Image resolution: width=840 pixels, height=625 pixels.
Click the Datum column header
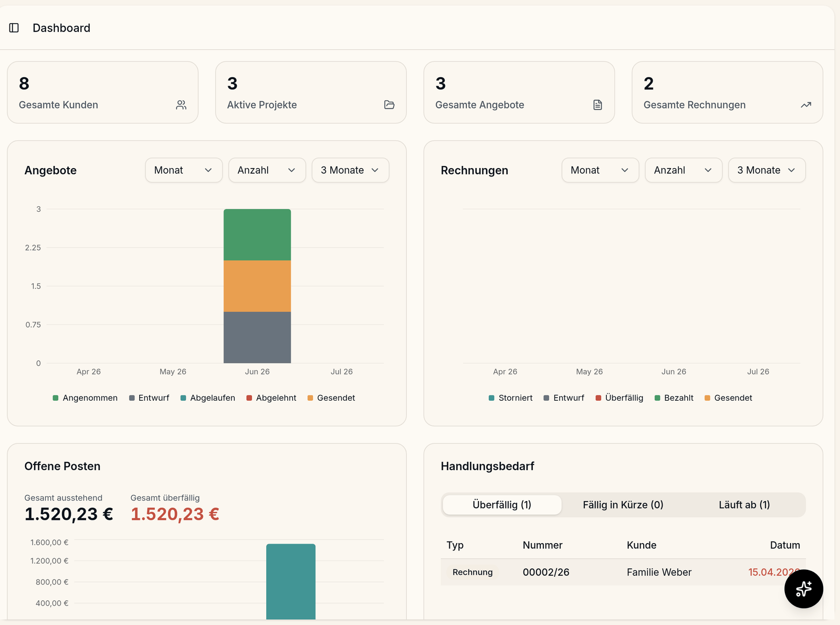coord(785,545)
